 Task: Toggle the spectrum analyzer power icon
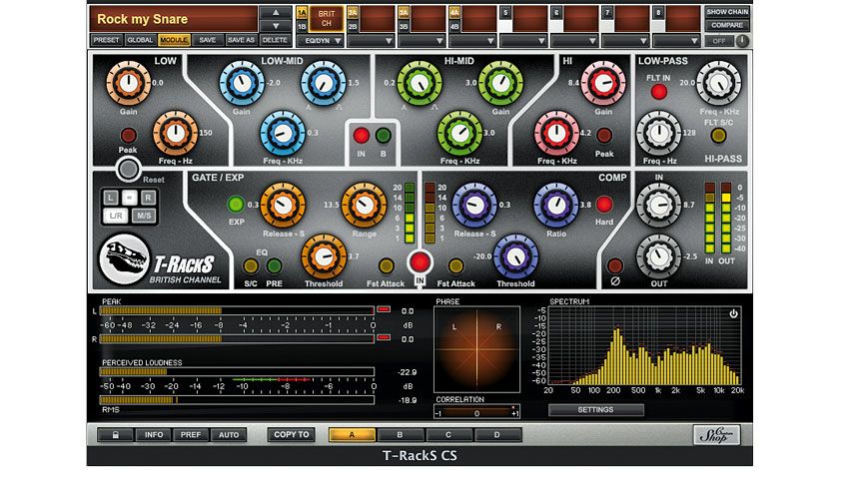733,313
